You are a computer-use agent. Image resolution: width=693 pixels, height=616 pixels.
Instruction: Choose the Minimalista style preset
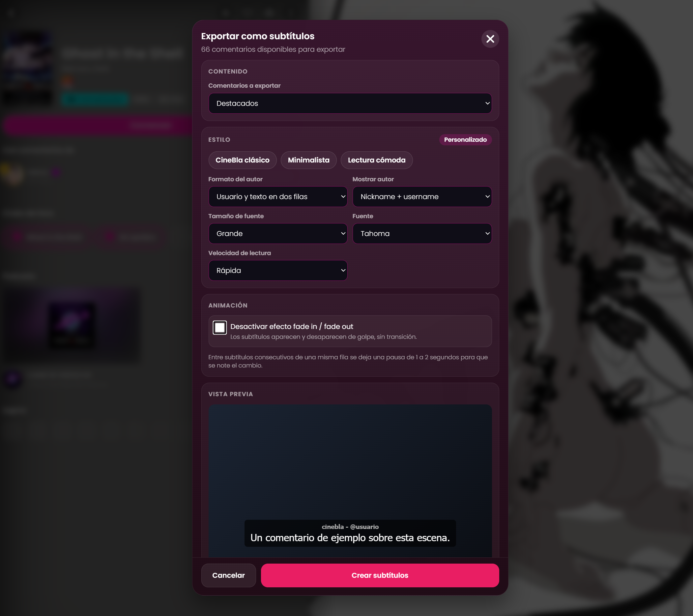click(308, 160)
